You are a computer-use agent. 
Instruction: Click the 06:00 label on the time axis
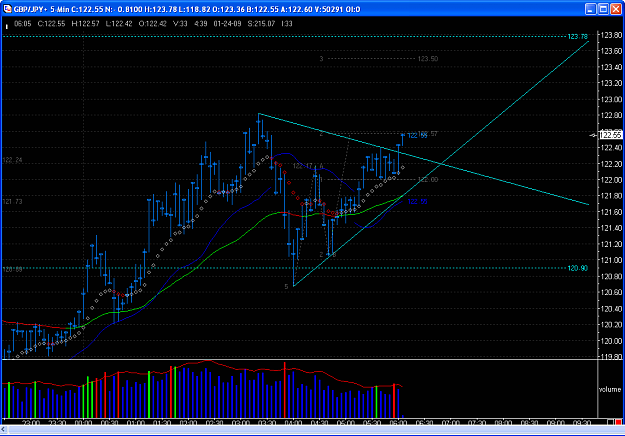(398, 422)
